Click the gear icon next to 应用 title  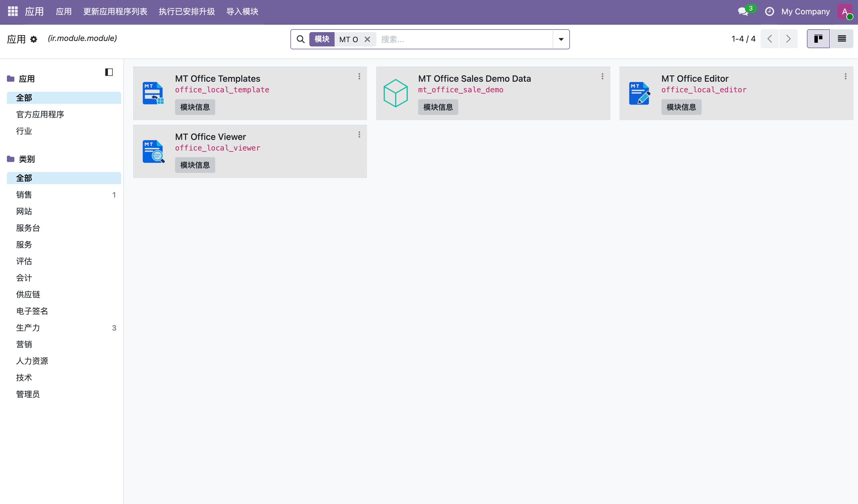[33, 39]
